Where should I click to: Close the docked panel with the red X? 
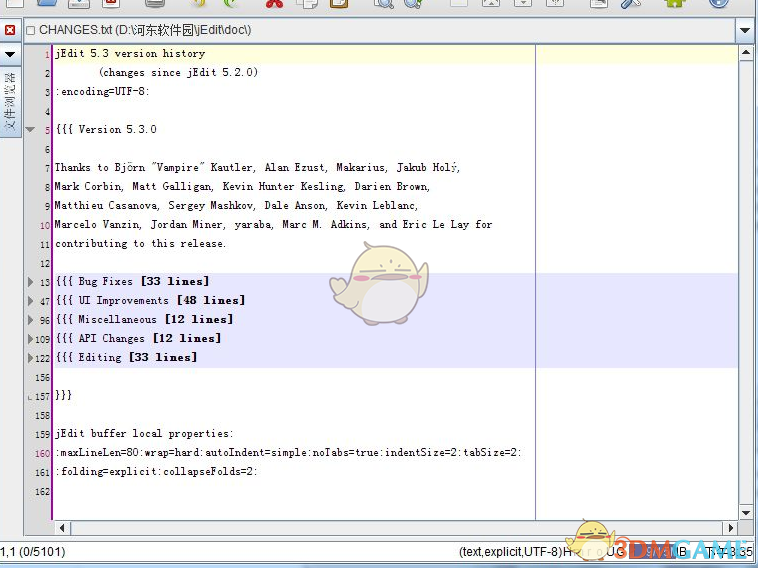pos(10,30)
